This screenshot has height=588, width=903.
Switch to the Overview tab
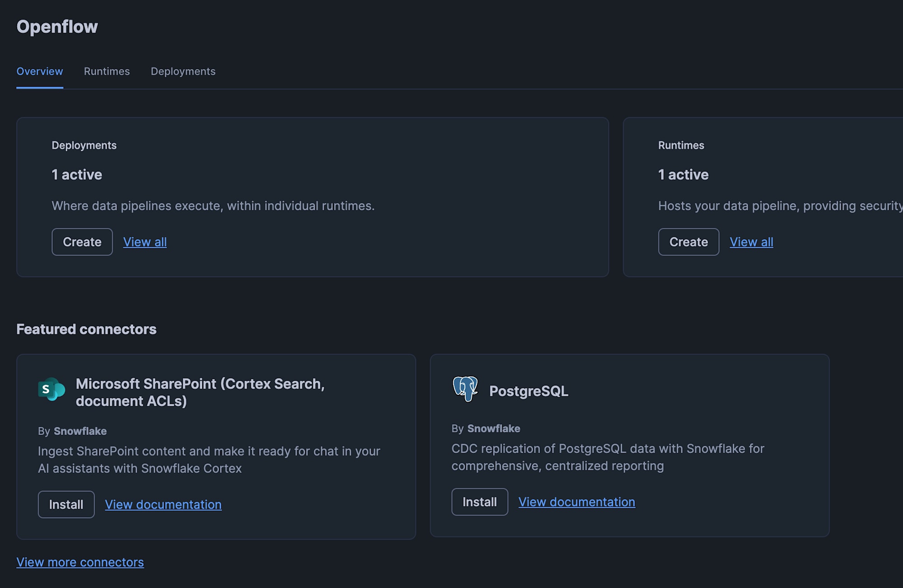pos(40,71)
